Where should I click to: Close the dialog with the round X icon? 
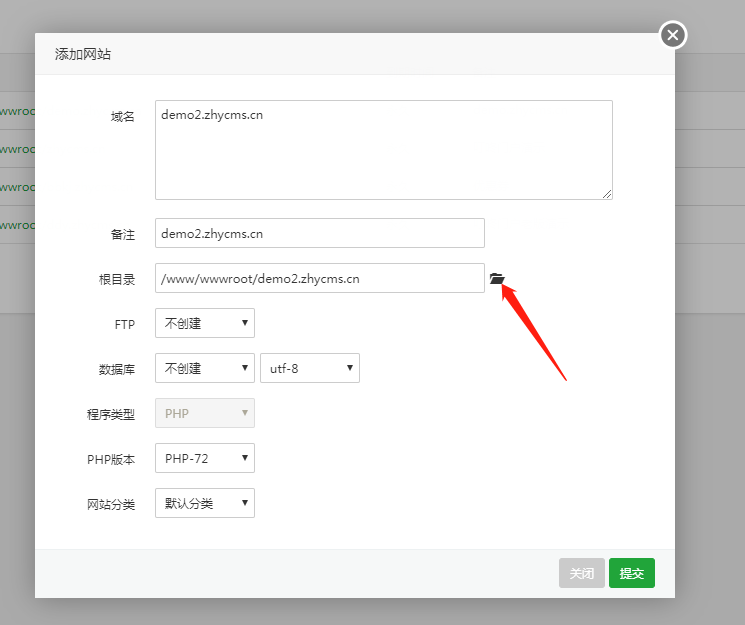(672, 36)
